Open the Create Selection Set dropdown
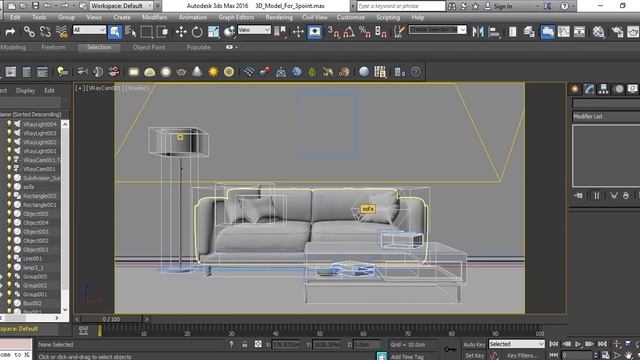640x360 pixels. 438,29
